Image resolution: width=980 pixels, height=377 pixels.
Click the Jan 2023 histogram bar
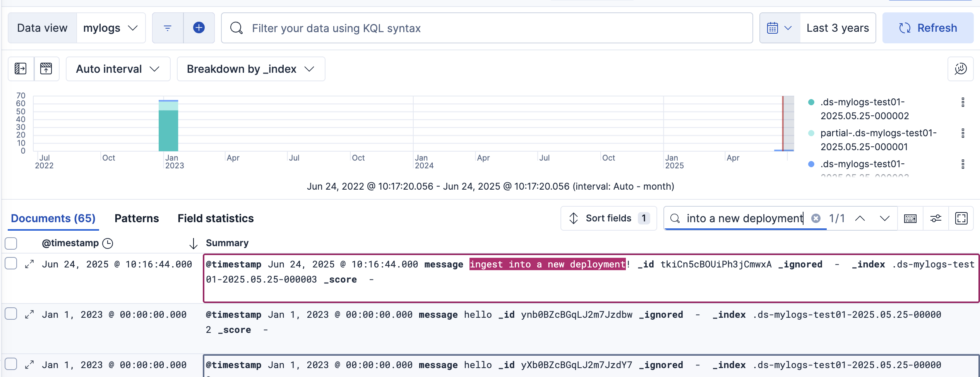pos(168,125)
